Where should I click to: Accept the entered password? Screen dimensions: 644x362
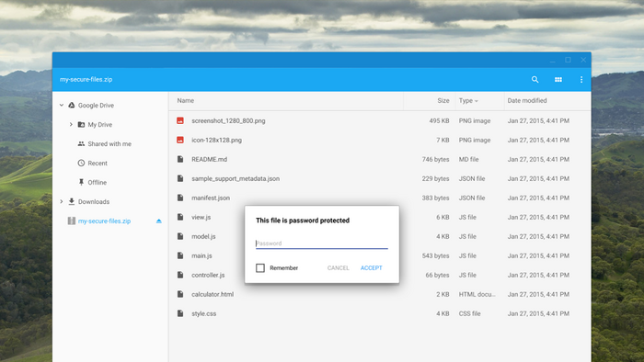pyautogui.click(x=372, y=267)
